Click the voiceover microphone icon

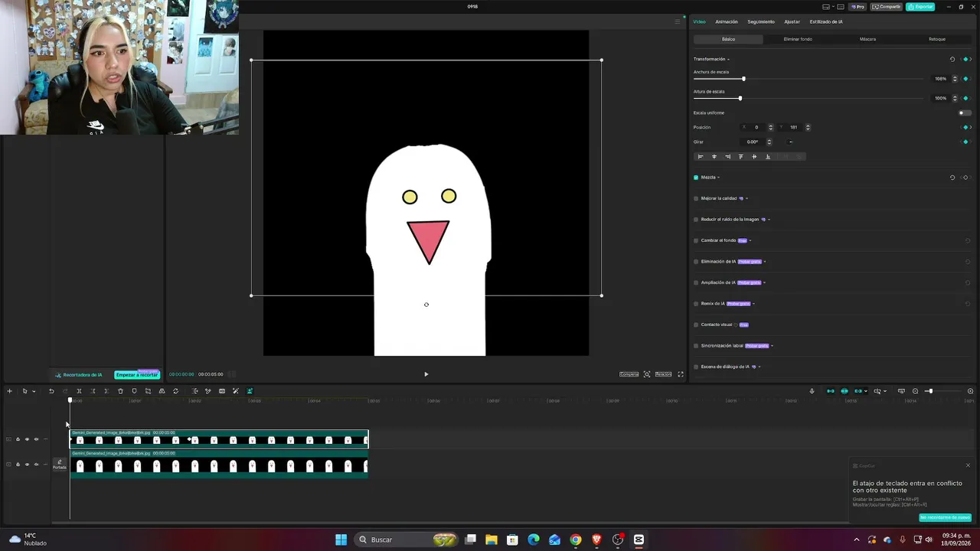[x=812, y=391]
